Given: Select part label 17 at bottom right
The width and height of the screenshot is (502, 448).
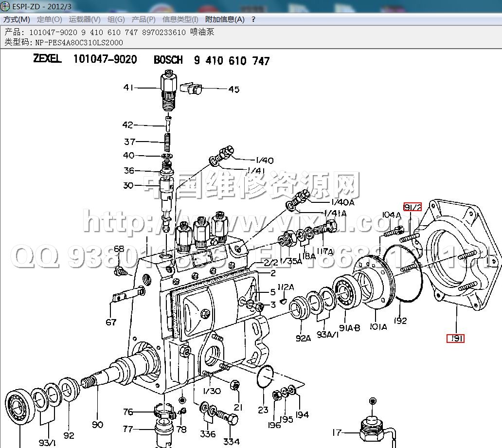Looking at the screenshot, I should pos(337,432).
